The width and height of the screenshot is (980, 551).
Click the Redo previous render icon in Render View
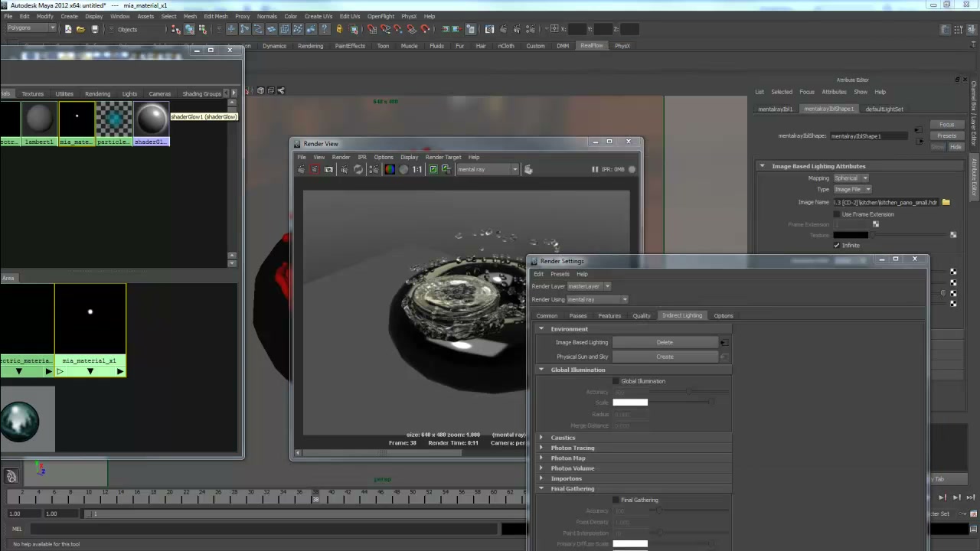pos(302,169)
